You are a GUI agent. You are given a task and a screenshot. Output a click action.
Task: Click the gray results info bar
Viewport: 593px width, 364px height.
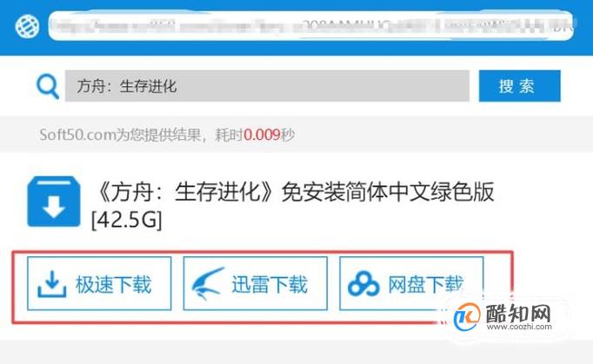point(296,135)
